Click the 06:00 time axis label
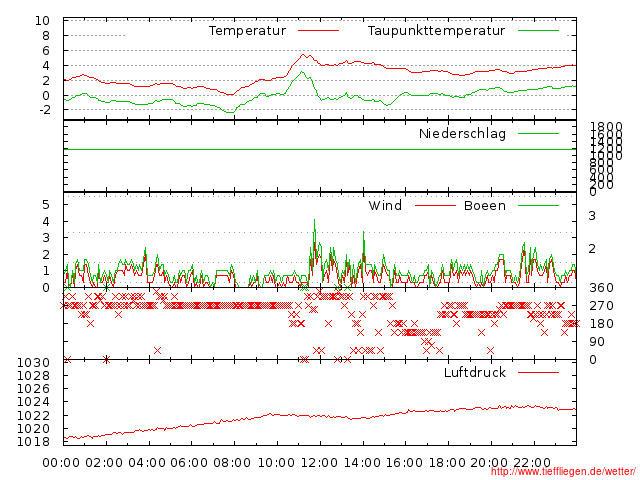The image size is (640, 480). click(x=189, y=463)
